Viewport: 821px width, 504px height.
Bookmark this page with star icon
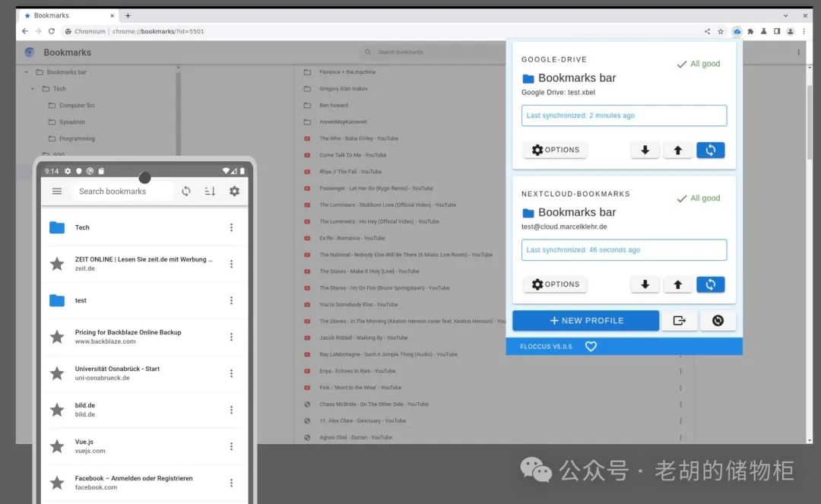721,31
